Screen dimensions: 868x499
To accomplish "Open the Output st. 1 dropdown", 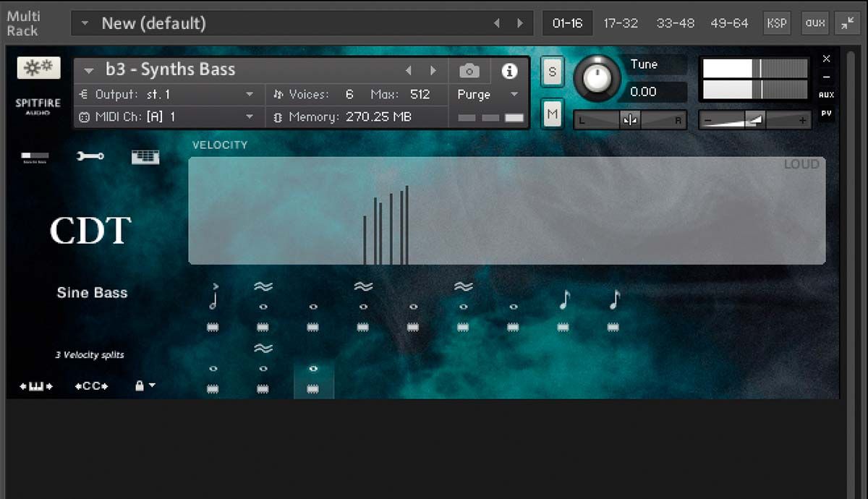I will [166, 94].
